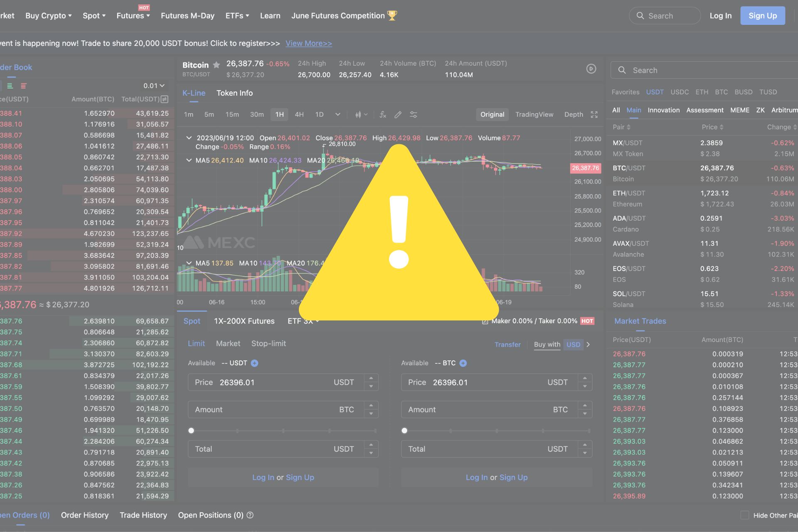Screen dimensions: 798x532
Task: Select the Stop-limit order tab
Action: pos(268,344)
